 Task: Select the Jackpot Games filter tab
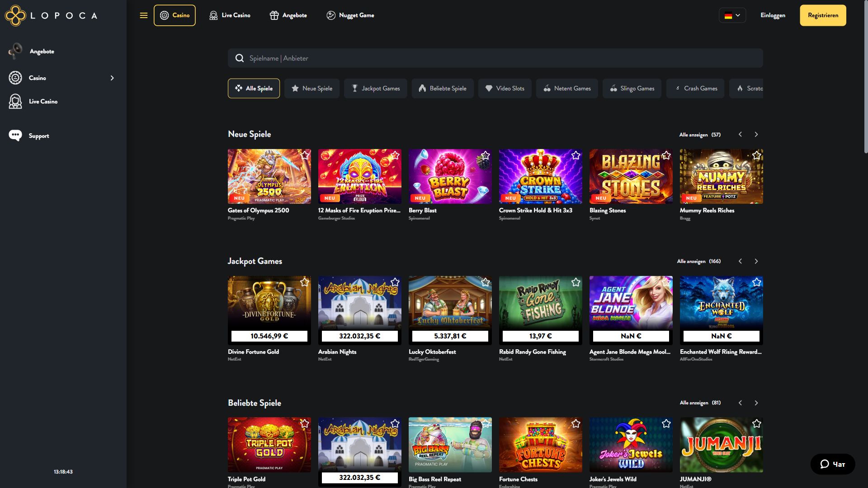tap(376, 89)
